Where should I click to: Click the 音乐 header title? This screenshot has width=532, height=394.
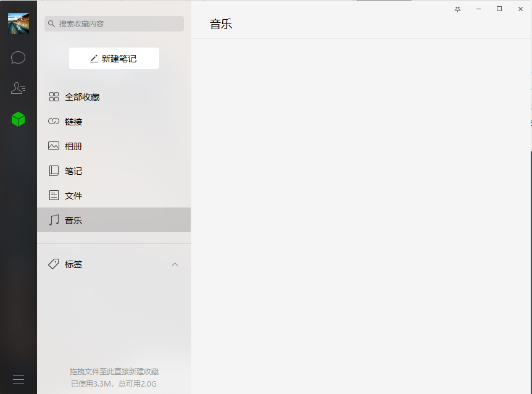pyautogui.click(x=221, y=24)
